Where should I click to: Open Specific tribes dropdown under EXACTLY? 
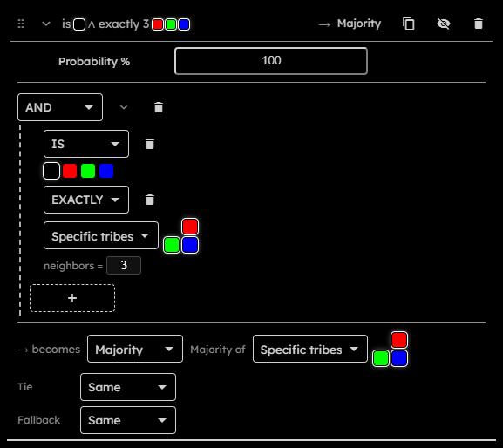tap(101, 235)
